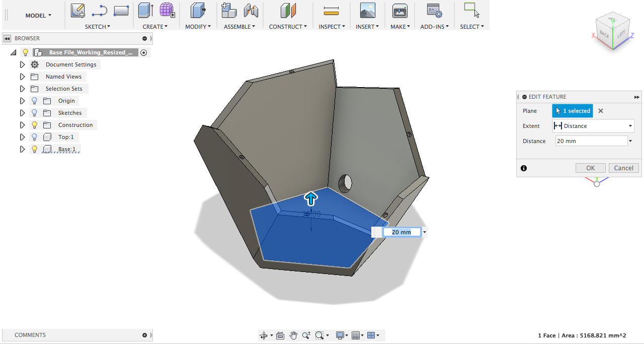Select the Measure inspect tool
The width and height of the screenshot is (644, 344).
332,10
